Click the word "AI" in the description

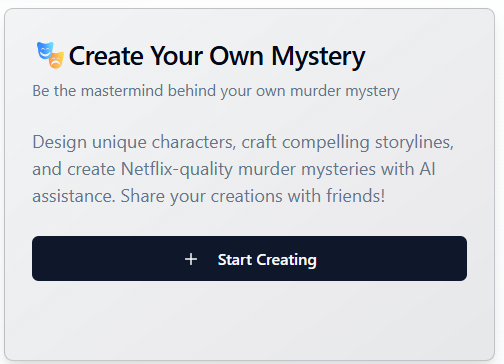pos(427,169)
